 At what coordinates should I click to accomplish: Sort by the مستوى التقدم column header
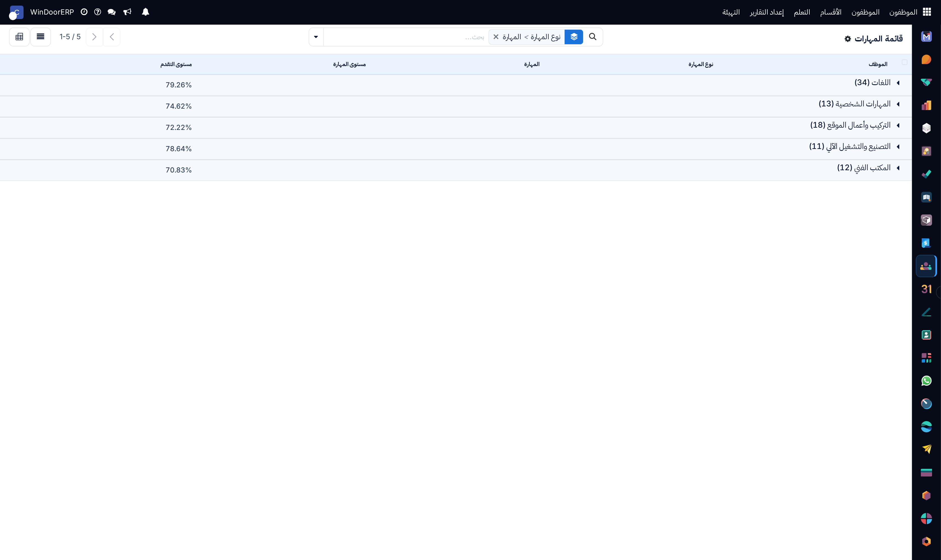tap(176, 64)
